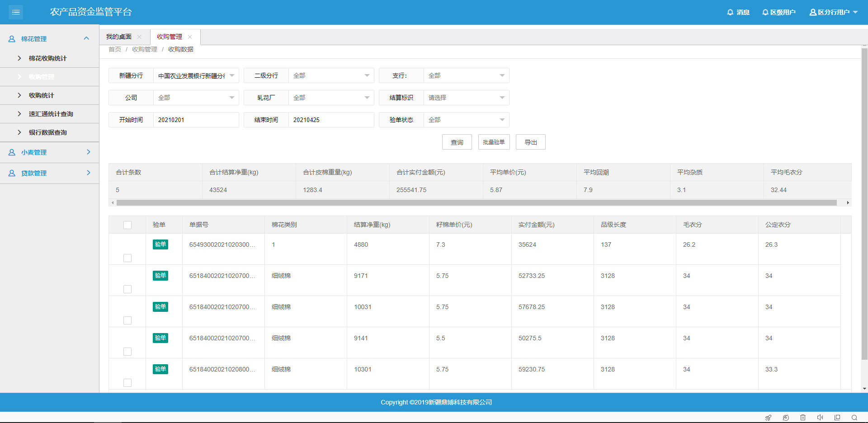Tick checkbox for the 59230.75 amount row
The image size is (868, 423).
127,383
